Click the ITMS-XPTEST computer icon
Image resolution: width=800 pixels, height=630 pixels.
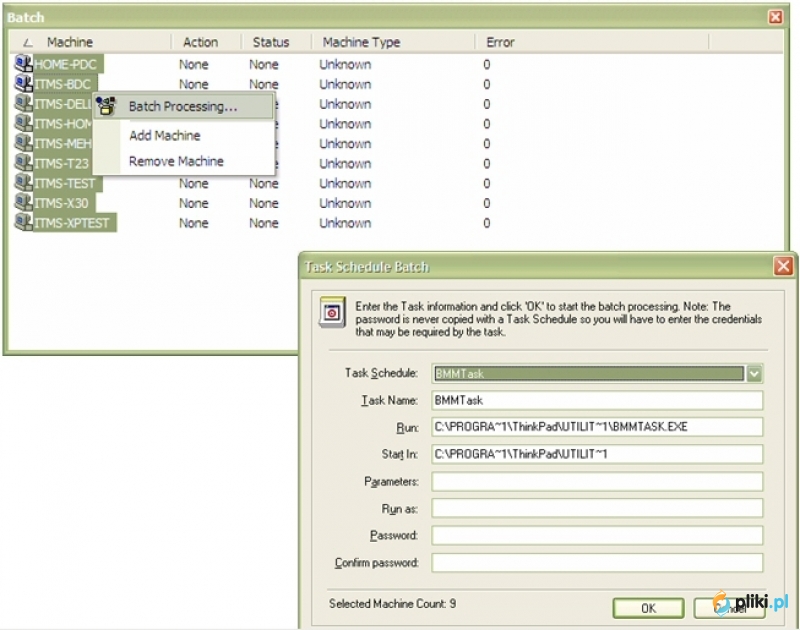click(23, 222)
